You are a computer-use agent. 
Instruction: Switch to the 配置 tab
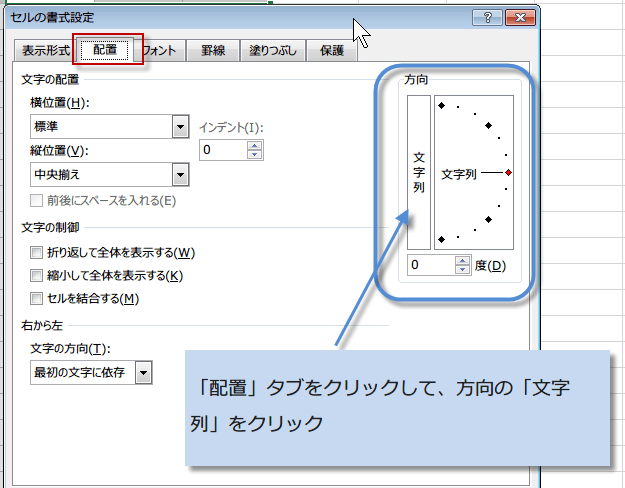(x=105, y=49)
